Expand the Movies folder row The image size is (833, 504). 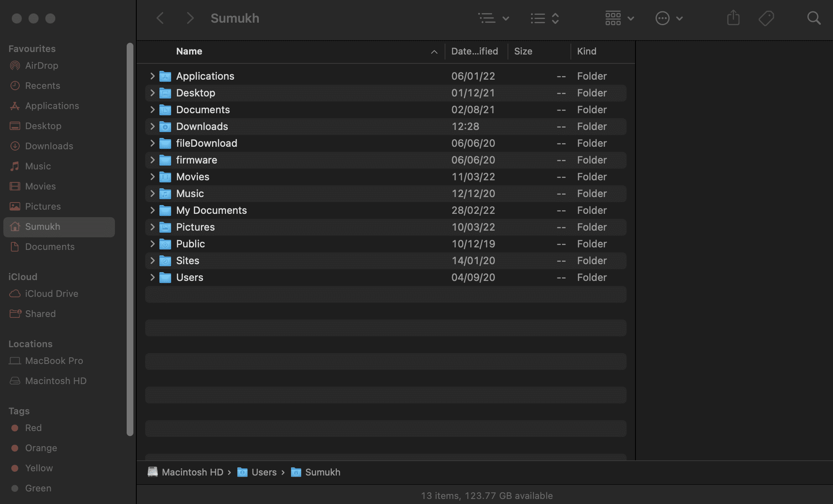pyautogui.click(x=152, y=177)
